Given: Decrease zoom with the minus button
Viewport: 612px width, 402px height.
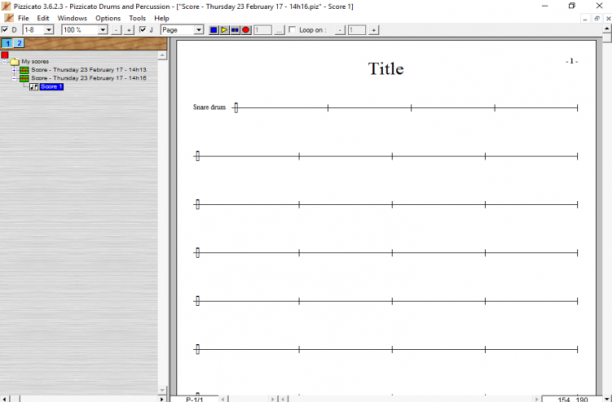Looking at the screenshot, I should [x=116, y=30].
